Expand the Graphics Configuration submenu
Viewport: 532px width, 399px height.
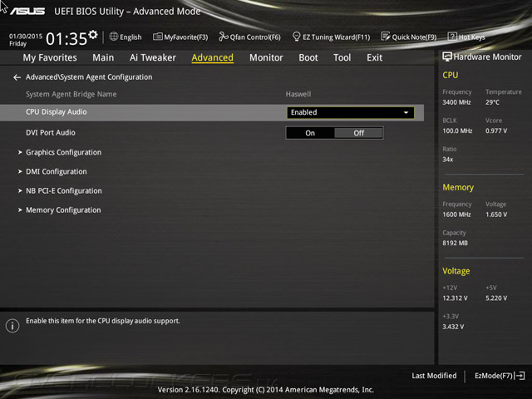63,152
